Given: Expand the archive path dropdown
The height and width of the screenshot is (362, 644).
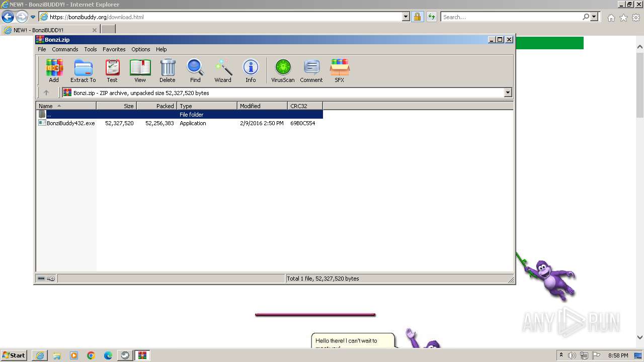Looking at the screenshot, I should [x=508, y=93].
